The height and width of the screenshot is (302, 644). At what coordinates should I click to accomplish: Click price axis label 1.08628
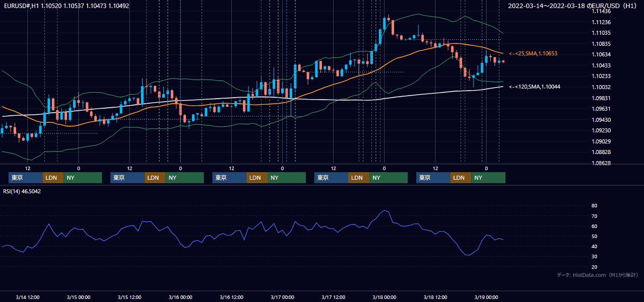(x=601, y=163)
